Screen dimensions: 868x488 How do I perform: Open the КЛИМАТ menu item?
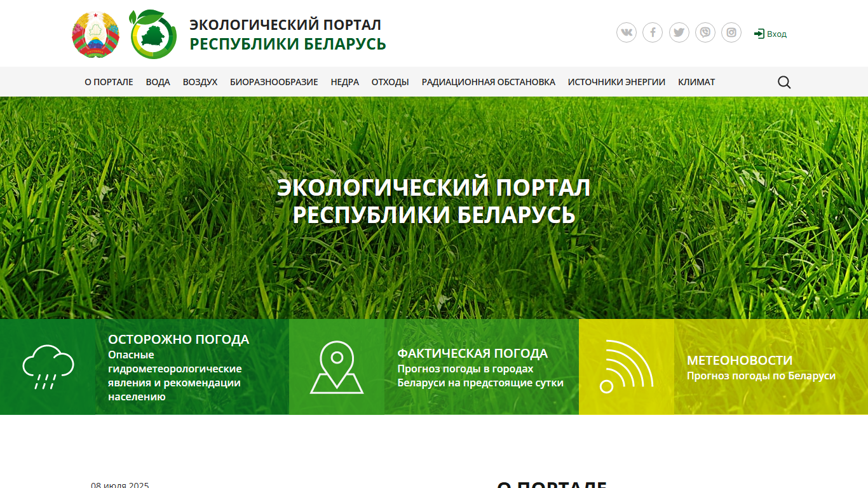(x=696, y=82)
